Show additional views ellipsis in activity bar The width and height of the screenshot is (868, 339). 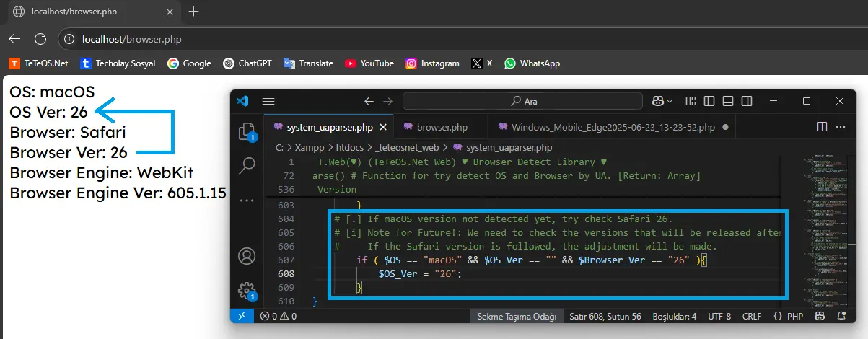247,201
